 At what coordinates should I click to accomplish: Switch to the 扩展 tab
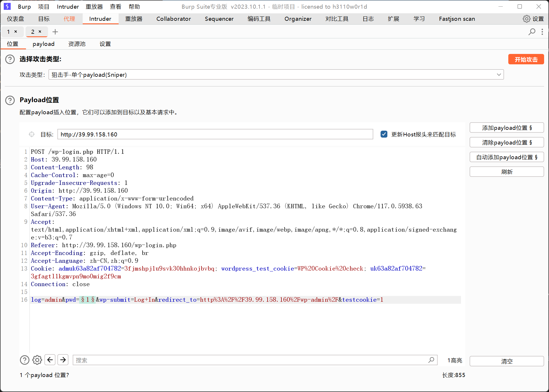pos(394,19)
